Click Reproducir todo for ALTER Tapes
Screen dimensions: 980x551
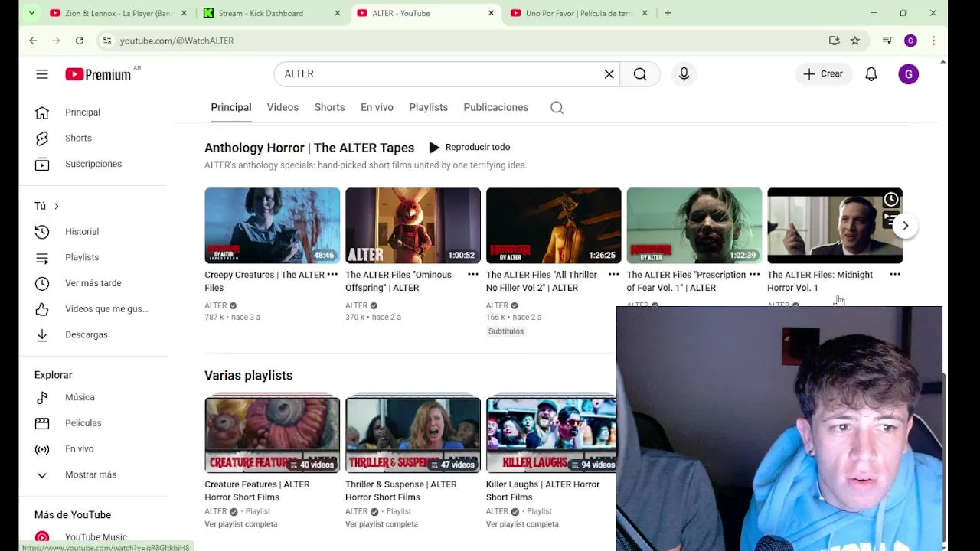pos(469,148)
